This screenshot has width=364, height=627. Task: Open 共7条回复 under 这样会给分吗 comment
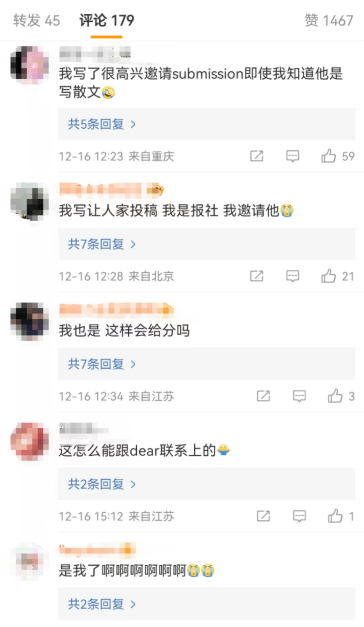pyautogui.click(x=207, y=364)
